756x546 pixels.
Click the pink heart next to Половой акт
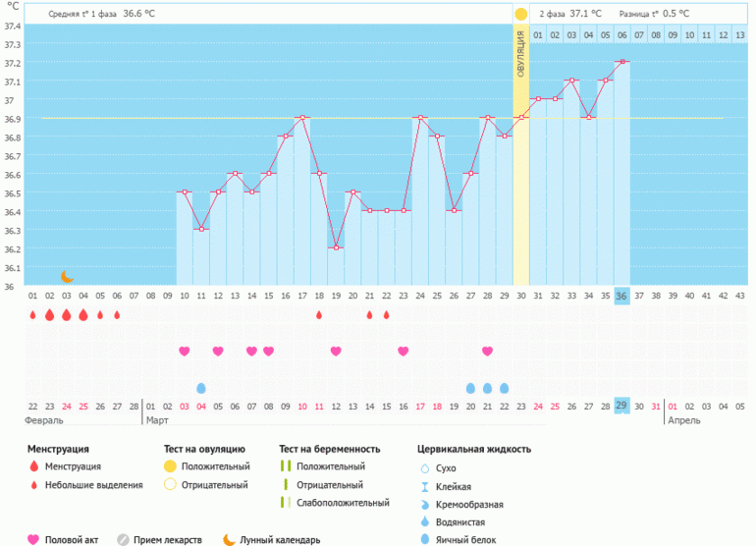(x=33, y=539)
